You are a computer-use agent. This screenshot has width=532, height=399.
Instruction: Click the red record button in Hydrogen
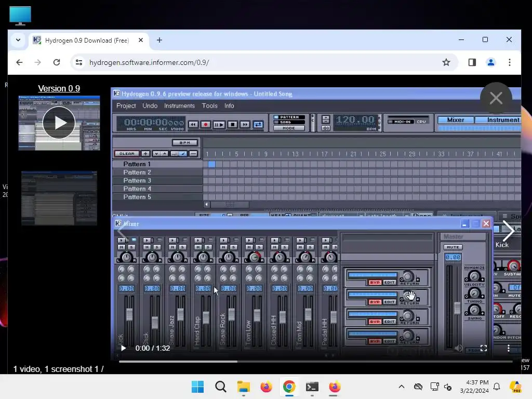[x=206, y=125]
